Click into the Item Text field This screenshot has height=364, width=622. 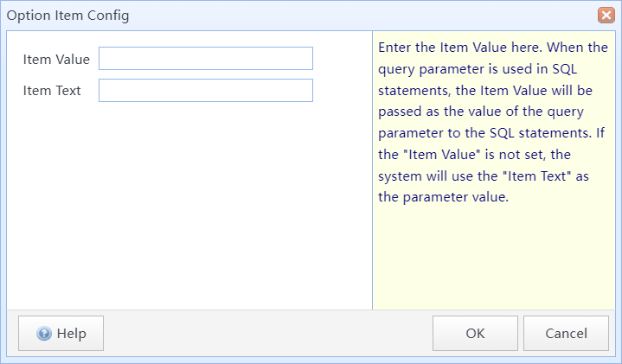coord(206,91)
